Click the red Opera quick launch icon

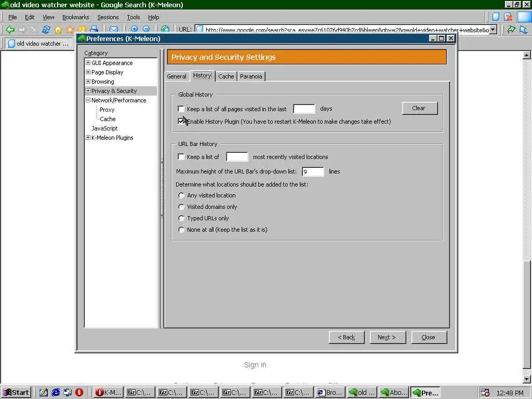(x=79, y=392)
